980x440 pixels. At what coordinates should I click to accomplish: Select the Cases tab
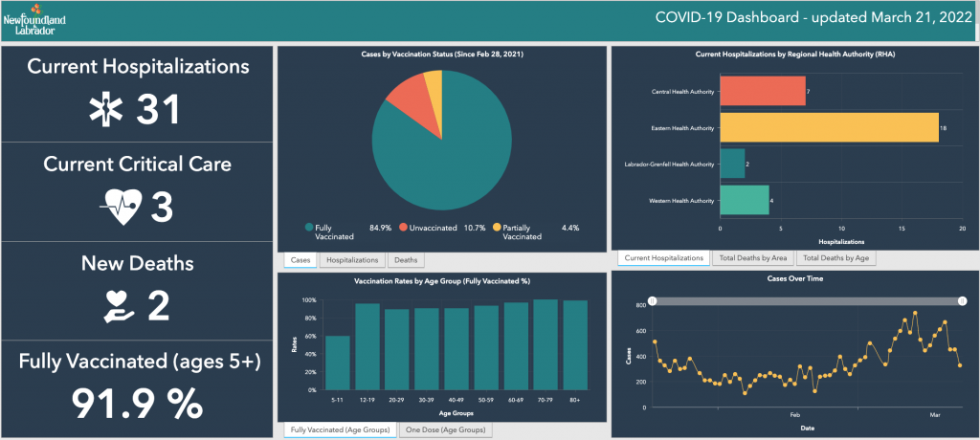tap(300, 260)
